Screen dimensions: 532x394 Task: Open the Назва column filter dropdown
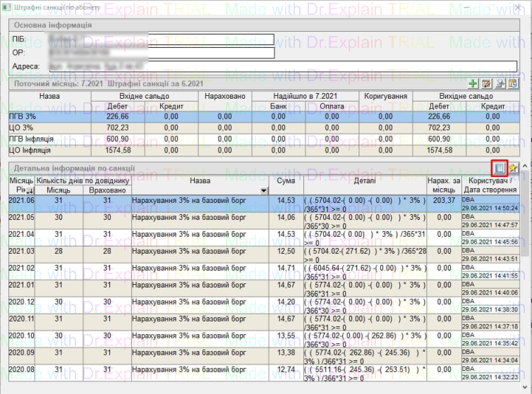[x=264, y=190]
